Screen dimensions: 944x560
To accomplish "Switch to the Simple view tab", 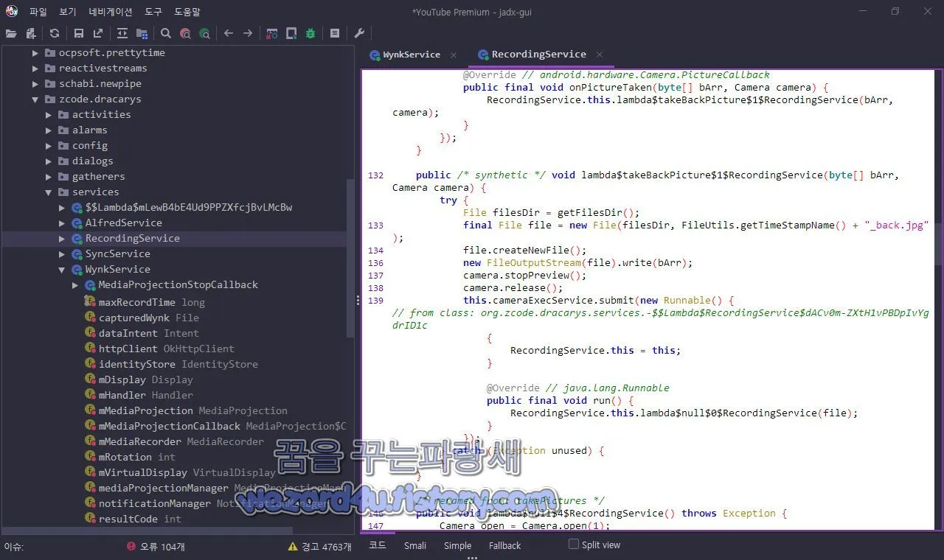I will click(457, 545).
